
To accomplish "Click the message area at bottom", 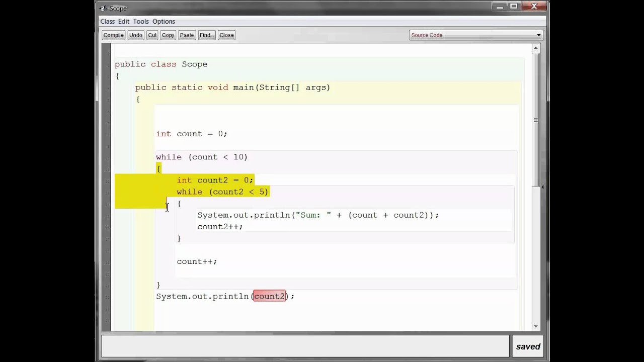I will click(305, 346).
